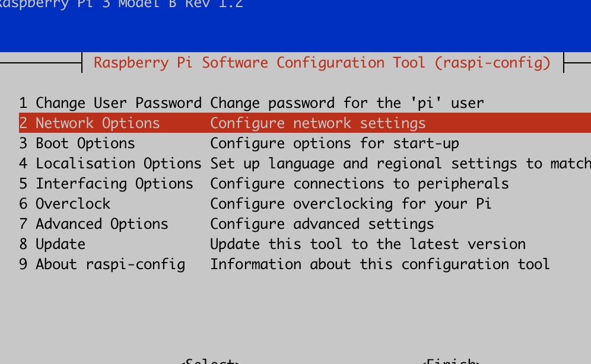Open the highlighted Network Options entry
591x364 pixels.
90,123
